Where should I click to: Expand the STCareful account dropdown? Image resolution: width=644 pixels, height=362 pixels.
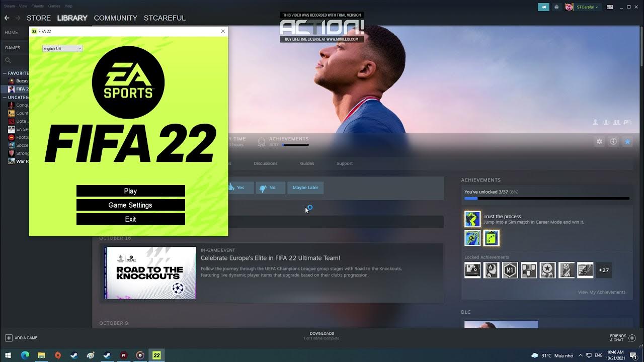[587, 7]
